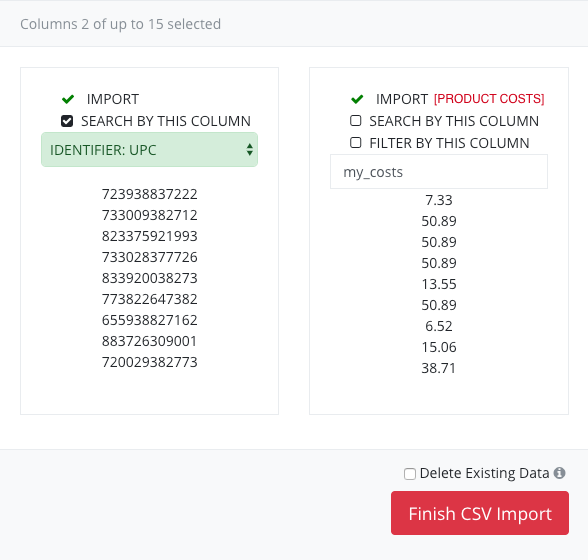Click Columns 2 of up to 15 selected text
This screenshot has width=588, height=560.
coord(120,24)
